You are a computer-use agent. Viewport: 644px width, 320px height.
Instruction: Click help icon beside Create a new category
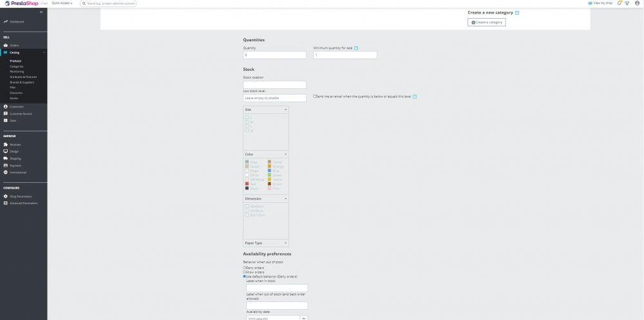click(517, 13)
